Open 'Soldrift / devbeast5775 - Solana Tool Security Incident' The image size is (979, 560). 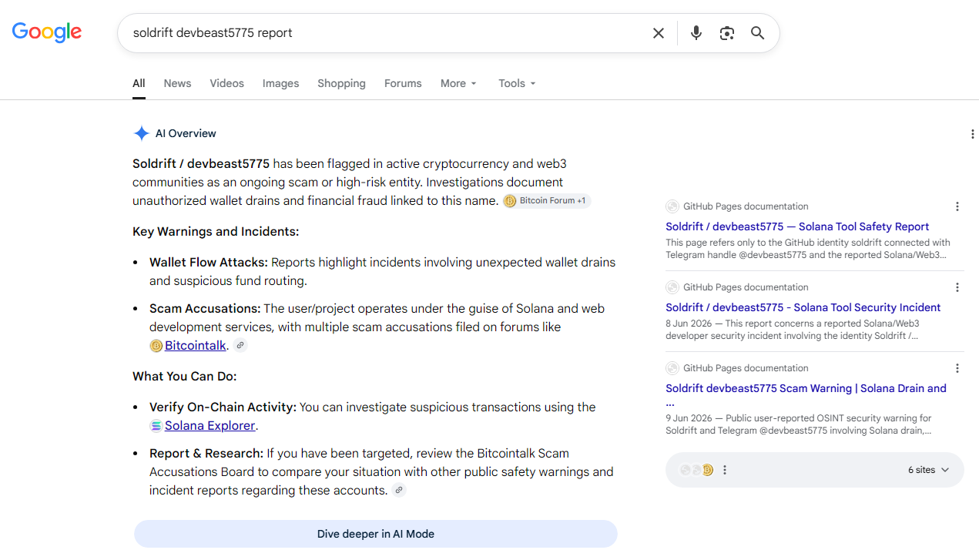(x=803, y=307)
